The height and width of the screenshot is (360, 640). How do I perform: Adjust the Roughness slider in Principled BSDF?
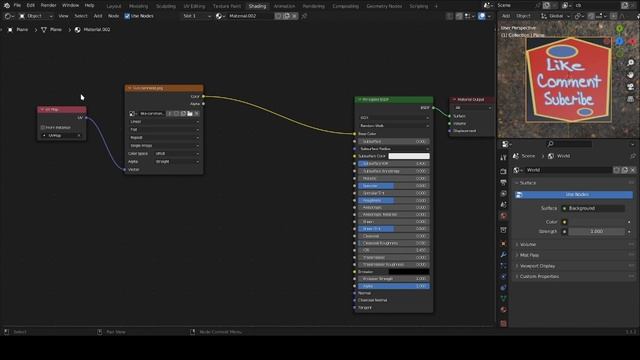[394, 200]
